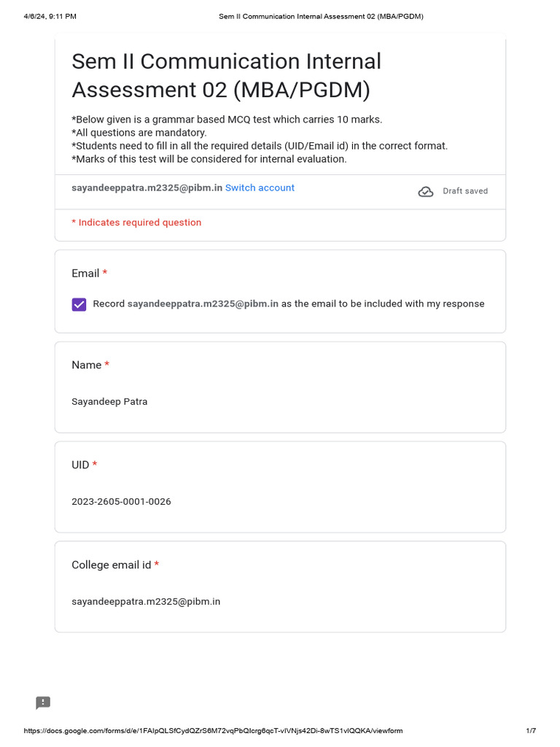Click the small page header title text
This screenshot has width=560, height=747.
click(321, 16)
